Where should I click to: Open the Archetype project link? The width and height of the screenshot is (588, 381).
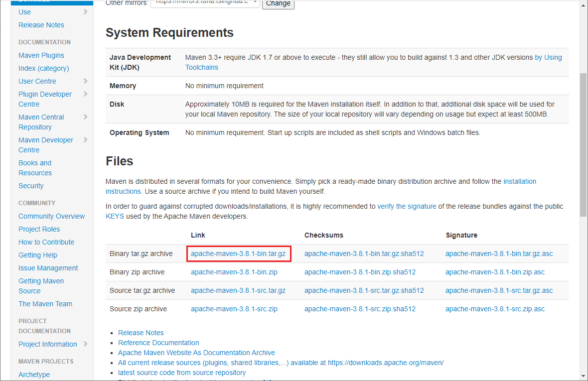34,375
